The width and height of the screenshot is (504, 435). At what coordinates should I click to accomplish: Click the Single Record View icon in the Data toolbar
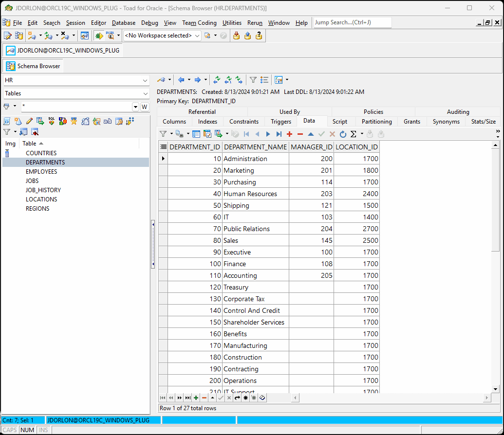coord(196,134)
